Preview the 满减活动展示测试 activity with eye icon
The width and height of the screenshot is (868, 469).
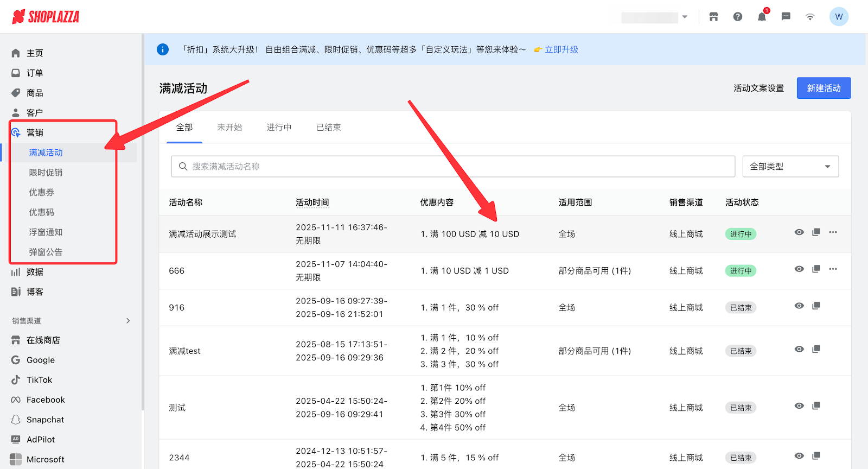pyautogui.click(x=799, y=232)
